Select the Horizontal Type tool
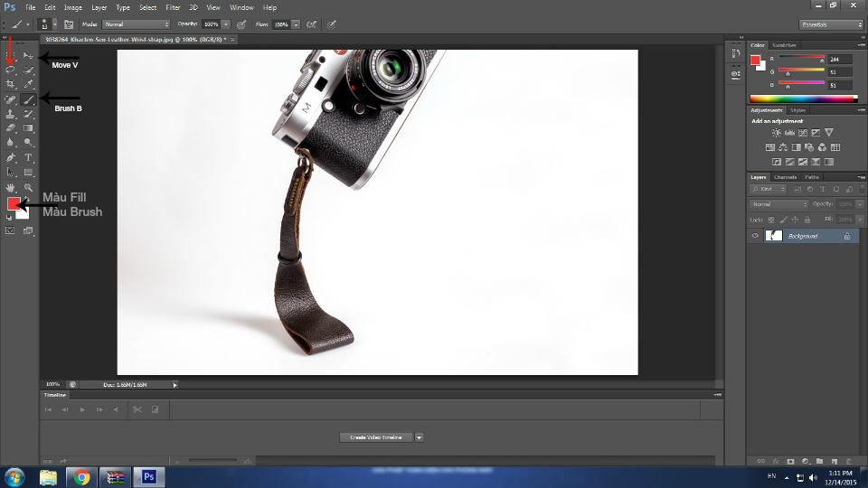This screenshot has height=488, width=868. 28,157
